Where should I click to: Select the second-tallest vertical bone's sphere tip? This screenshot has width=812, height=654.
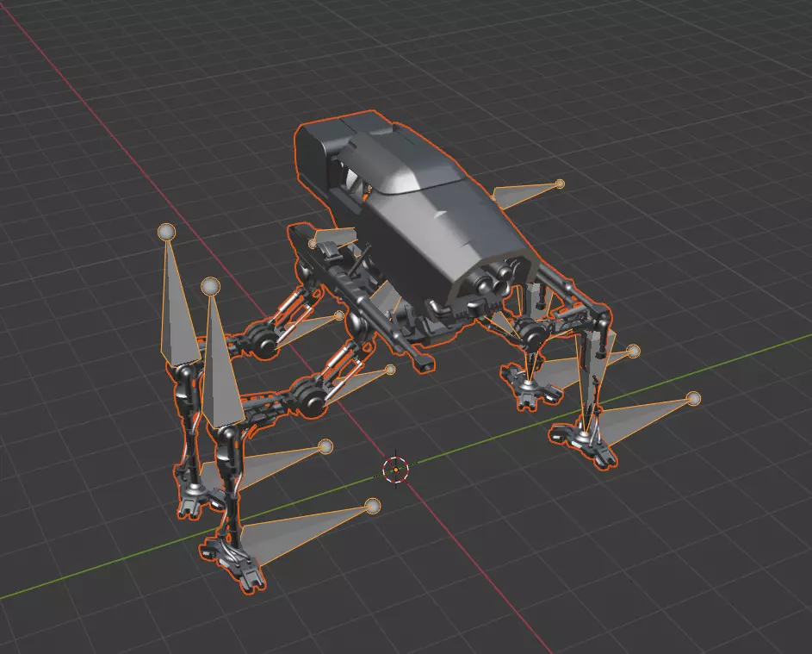210,286
